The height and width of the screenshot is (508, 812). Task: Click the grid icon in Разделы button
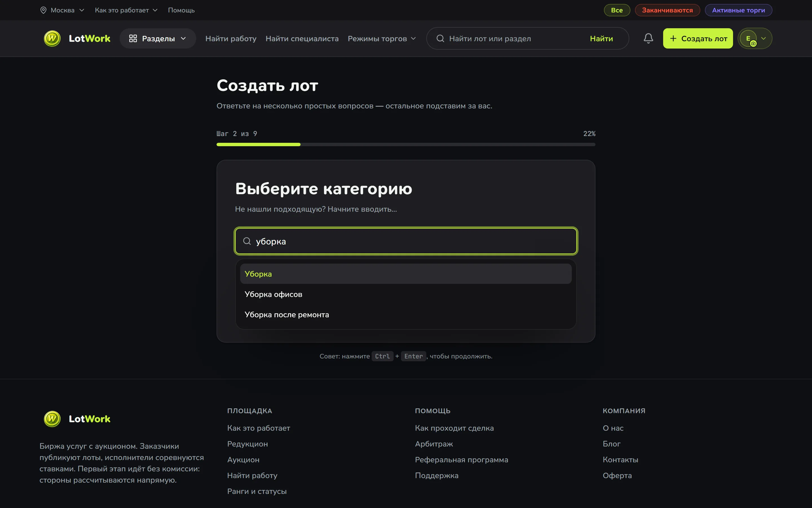133,38
